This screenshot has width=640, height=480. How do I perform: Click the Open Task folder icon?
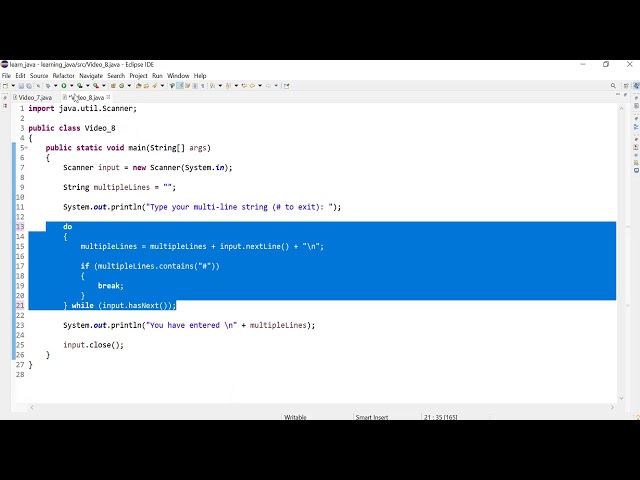pyautogui.click(x=146, y=86)
